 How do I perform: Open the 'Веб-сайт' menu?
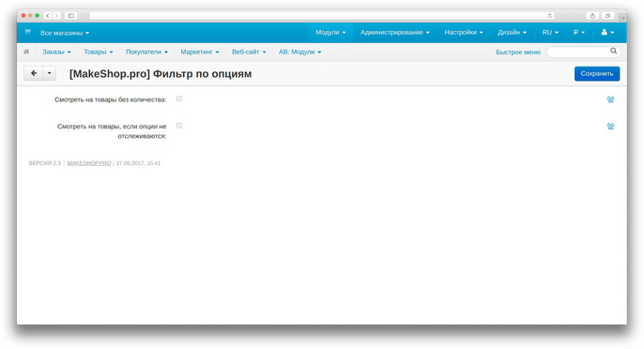(x=249, y=52)
